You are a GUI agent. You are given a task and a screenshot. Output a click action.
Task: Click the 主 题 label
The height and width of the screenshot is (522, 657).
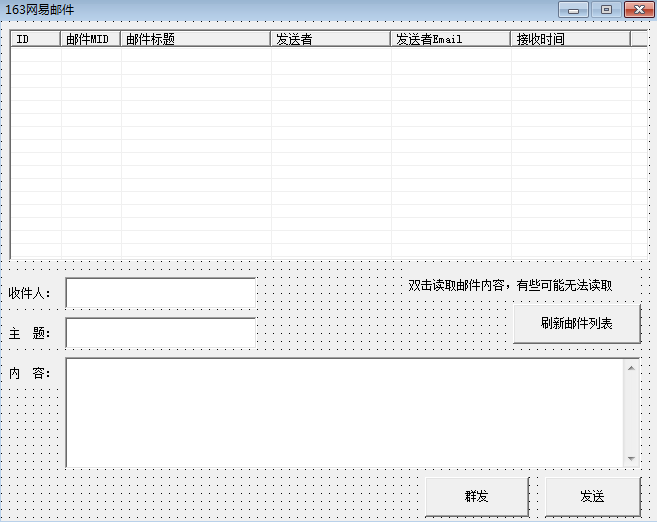[29, 333]
